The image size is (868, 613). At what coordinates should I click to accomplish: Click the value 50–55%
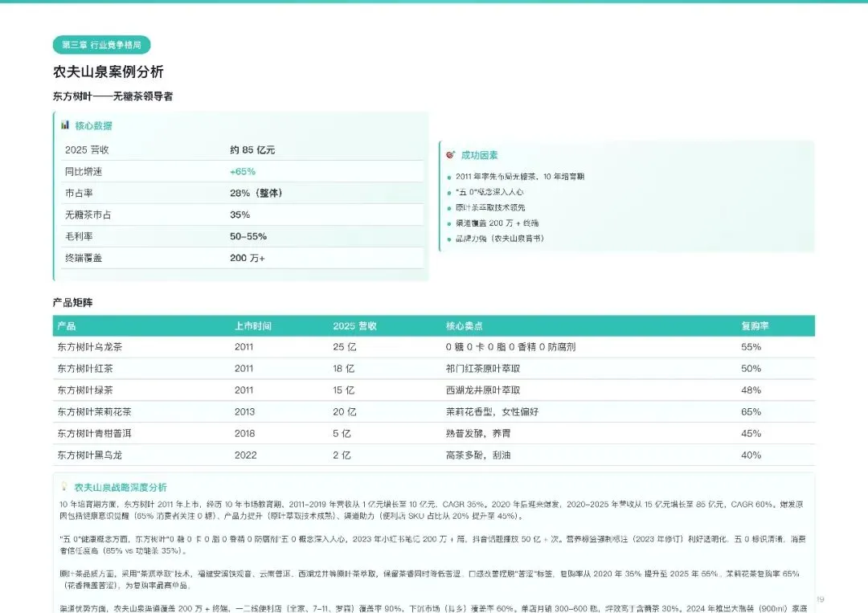click(248, 236)
